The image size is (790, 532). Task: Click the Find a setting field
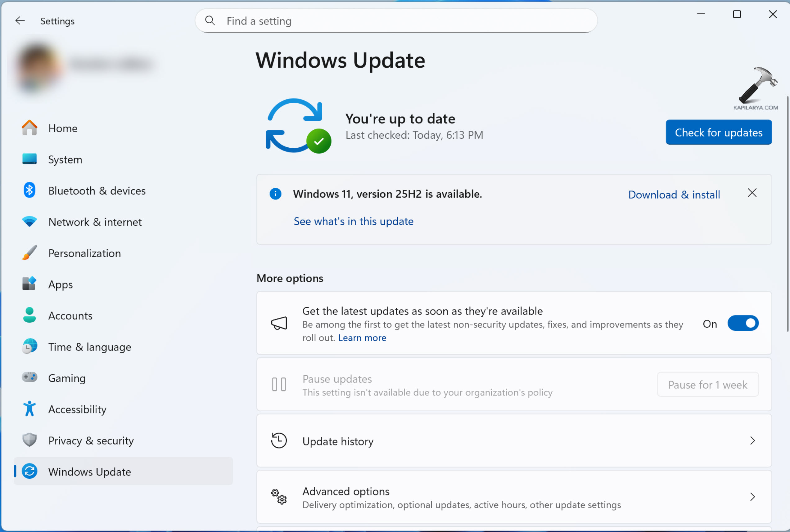401,21
